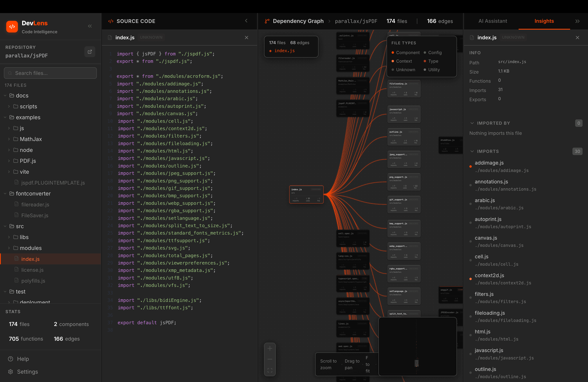588x382 pixels.
Task: Click the Dependency Graph branch icon
Action: (267, 21)
